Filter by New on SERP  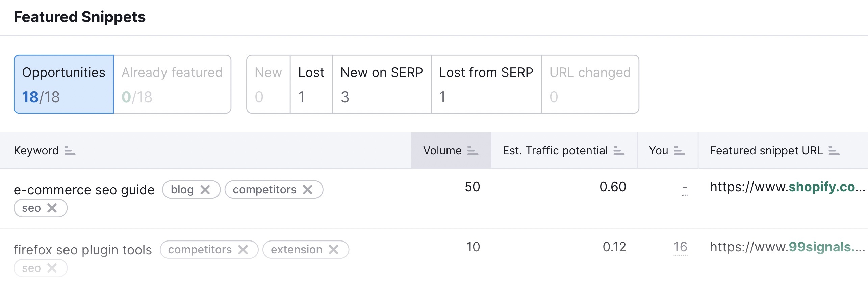(382, 84)
